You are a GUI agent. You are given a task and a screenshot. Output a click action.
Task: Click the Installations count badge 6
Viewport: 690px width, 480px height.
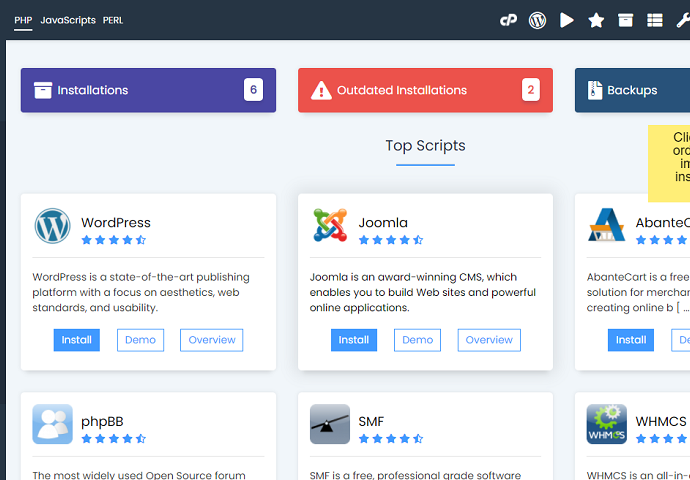pos(253,90)
